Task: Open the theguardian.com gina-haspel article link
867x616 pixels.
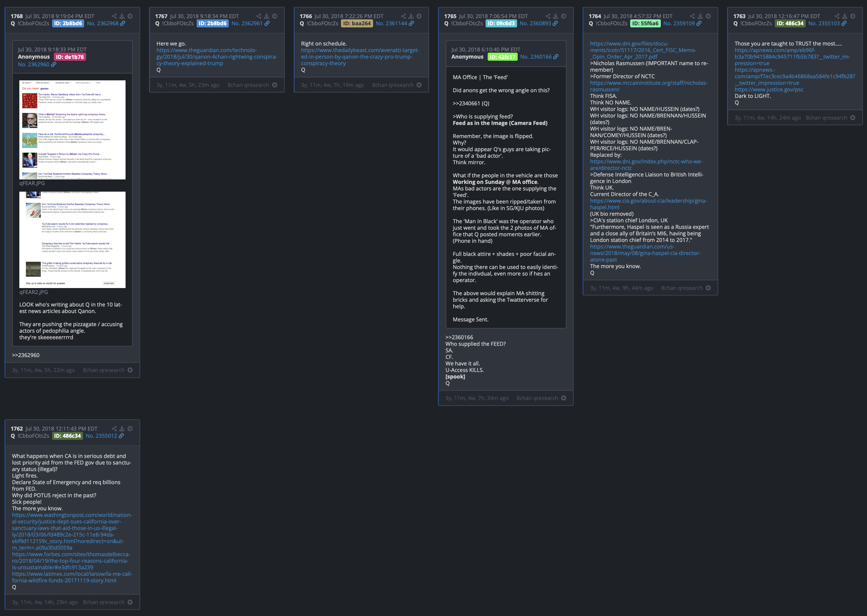Action: tap(645, 253)
